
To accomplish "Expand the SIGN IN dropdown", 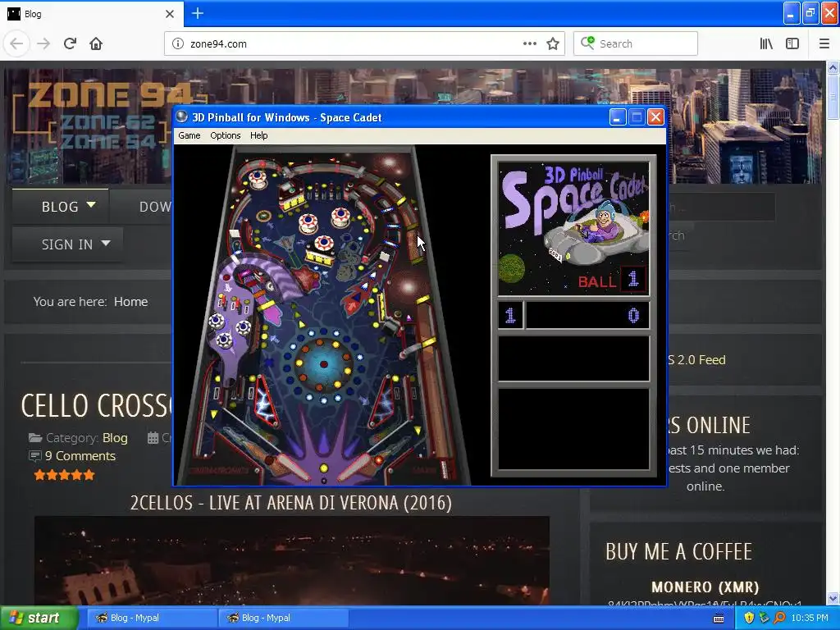I will coord(67,244).
